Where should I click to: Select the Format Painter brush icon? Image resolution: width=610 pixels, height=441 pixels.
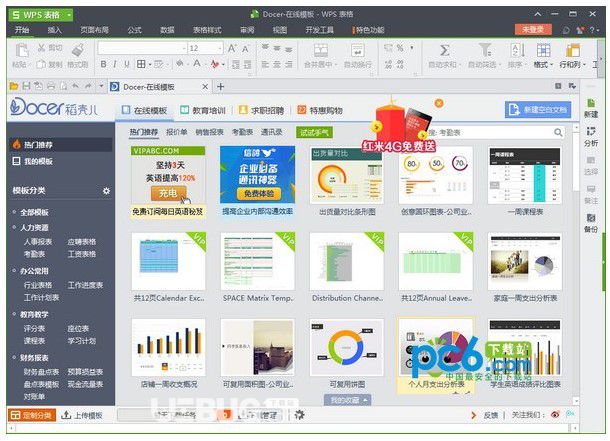(78, 51)
